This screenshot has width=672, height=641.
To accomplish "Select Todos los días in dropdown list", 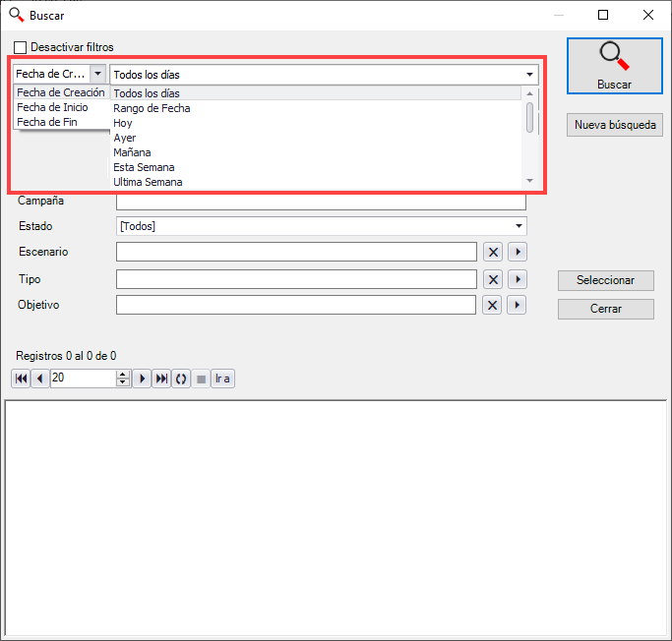I will [316, 93].
